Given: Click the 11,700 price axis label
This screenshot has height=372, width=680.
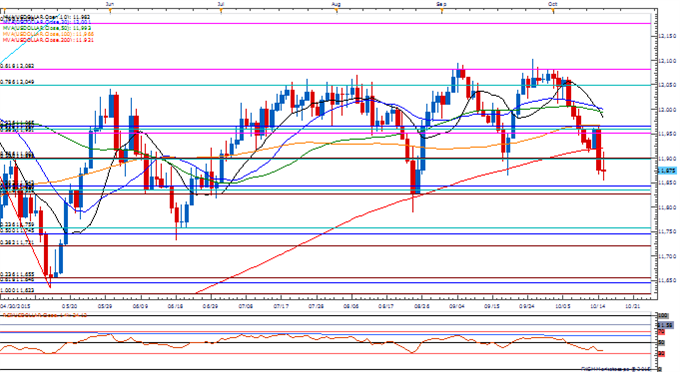Looking at the screenshot, I should [x=668, y=256].
